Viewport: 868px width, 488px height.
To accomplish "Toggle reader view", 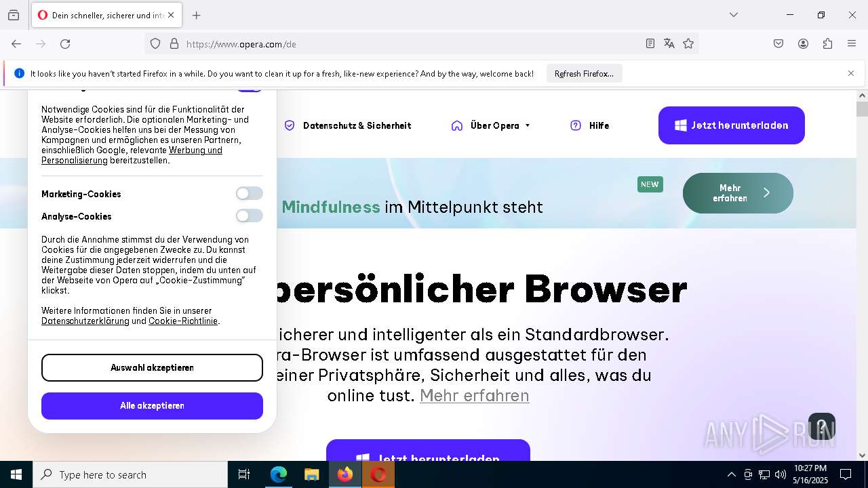I will tap(650, 43).
